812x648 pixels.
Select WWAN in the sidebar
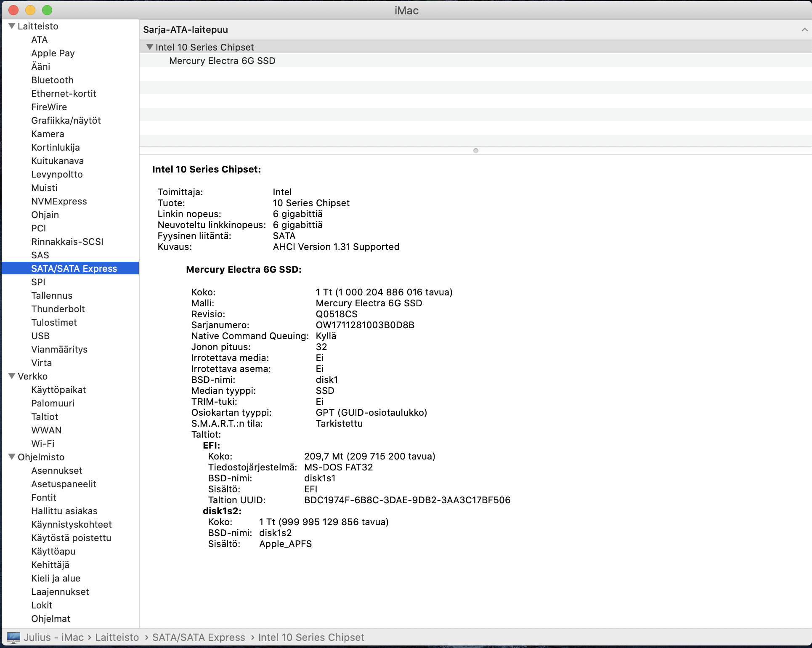46,430
